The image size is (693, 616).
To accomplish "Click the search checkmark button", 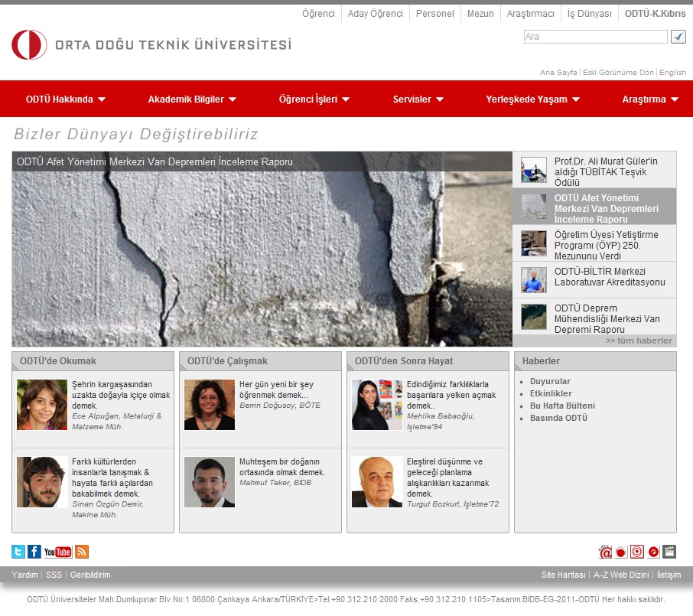I will pos(678,36).
